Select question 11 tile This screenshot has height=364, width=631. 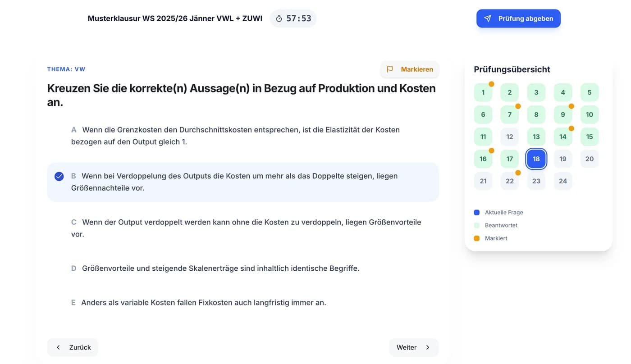[x=483, y=136]
